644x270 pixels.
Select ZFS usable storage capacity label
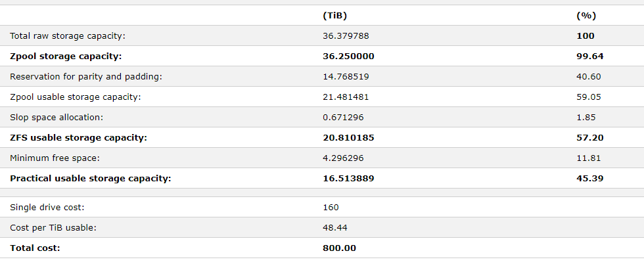tap(78, 138)
